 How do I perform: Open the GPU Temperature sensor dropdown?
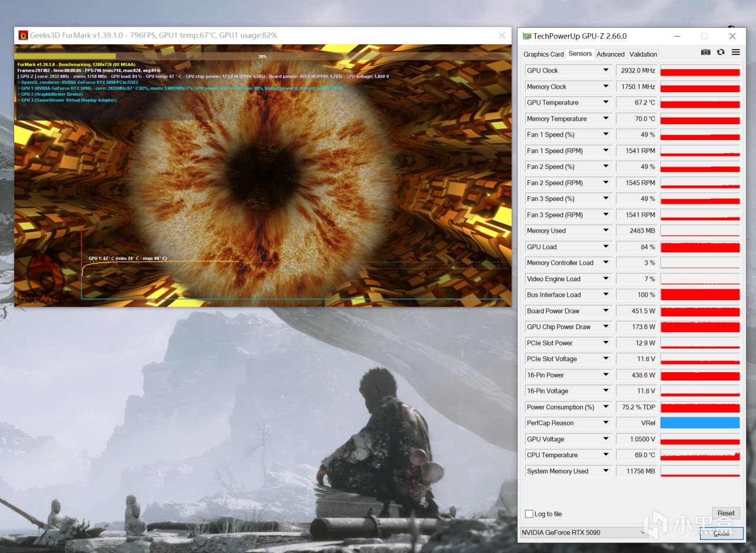point(605,102)
